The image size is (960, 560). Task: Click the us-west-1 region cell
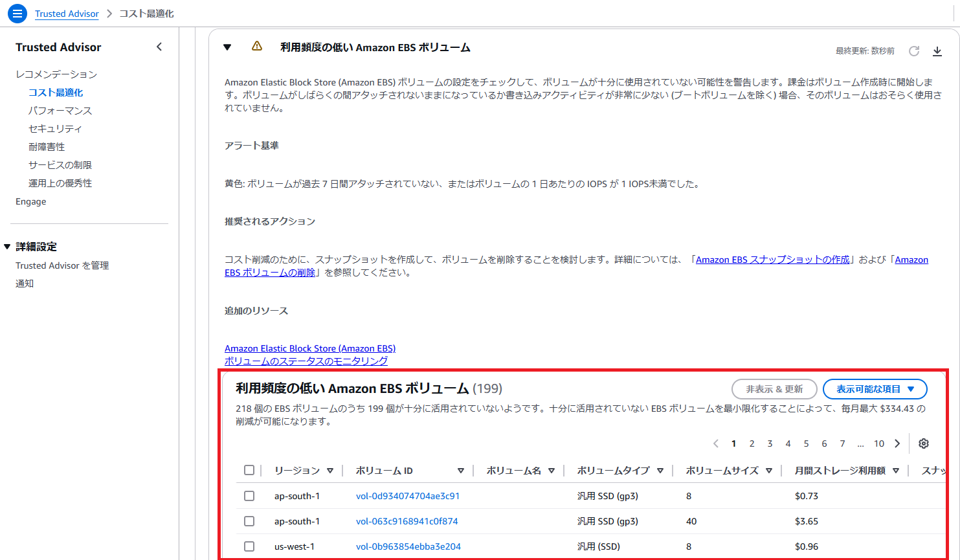(295, 546)
